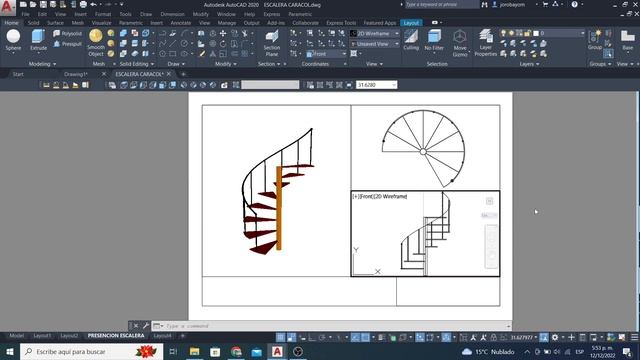Open the Unsaved View dropdown
The width and height of the screenshot is (640, 360).
pos(375,44)
